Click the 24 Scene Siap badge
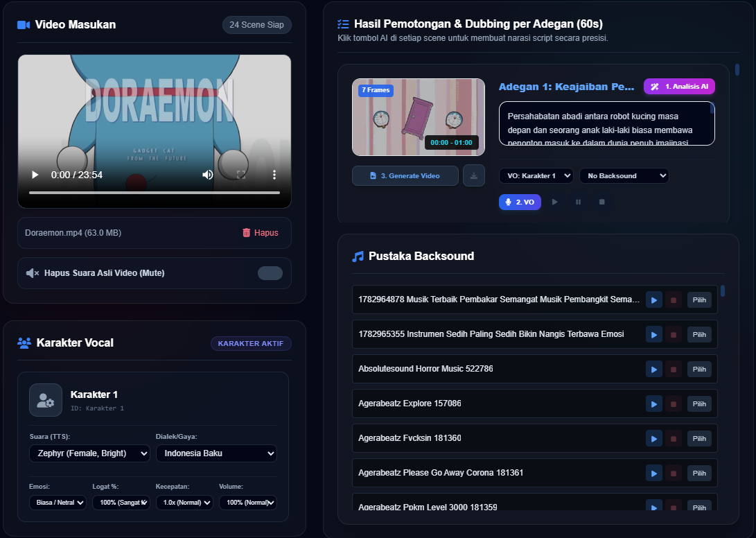This screenshot has height=538, width=756. 256,24
